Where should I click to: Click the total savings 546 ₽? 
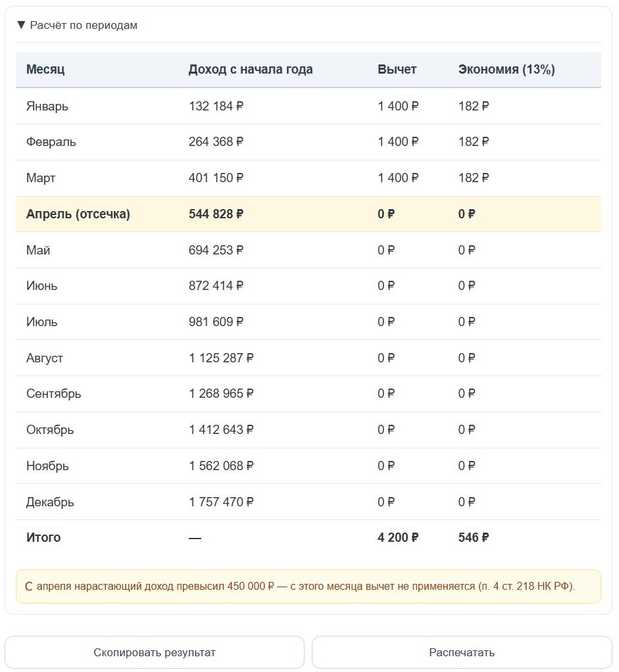point(474,537)
